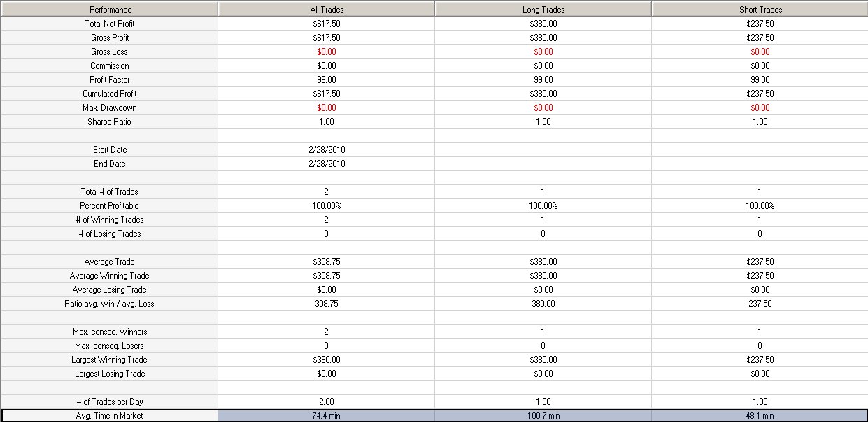Click Long Trades time in market 100.7 min
The height and width of the screenshot is (422, 868).
pyautogui.click(x=543, y=416)
